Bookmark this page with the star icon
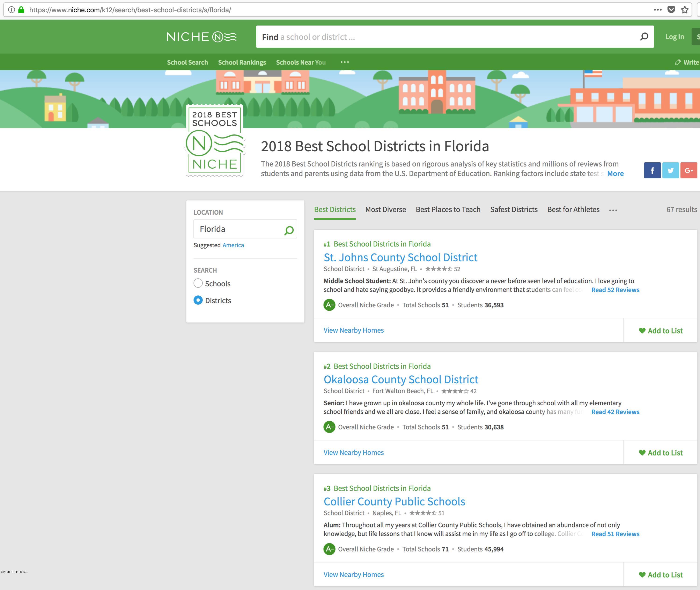The width and height of the screenshot is (700, 590). pyautogui.click(x=685, y=10)
